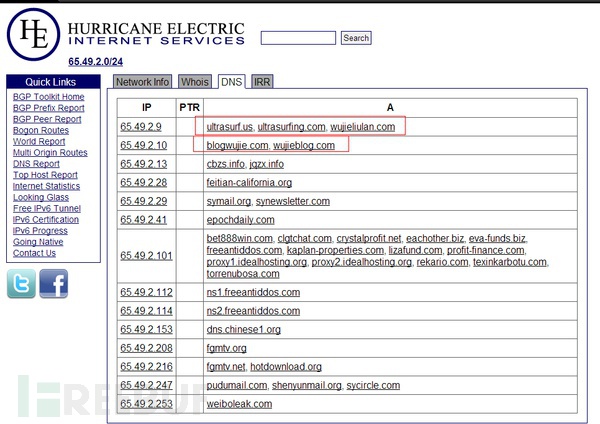Viewport: 600px width, 424px height.
Task: Open IP address 65.49.2.112
Action: click(x=146, y=292)
